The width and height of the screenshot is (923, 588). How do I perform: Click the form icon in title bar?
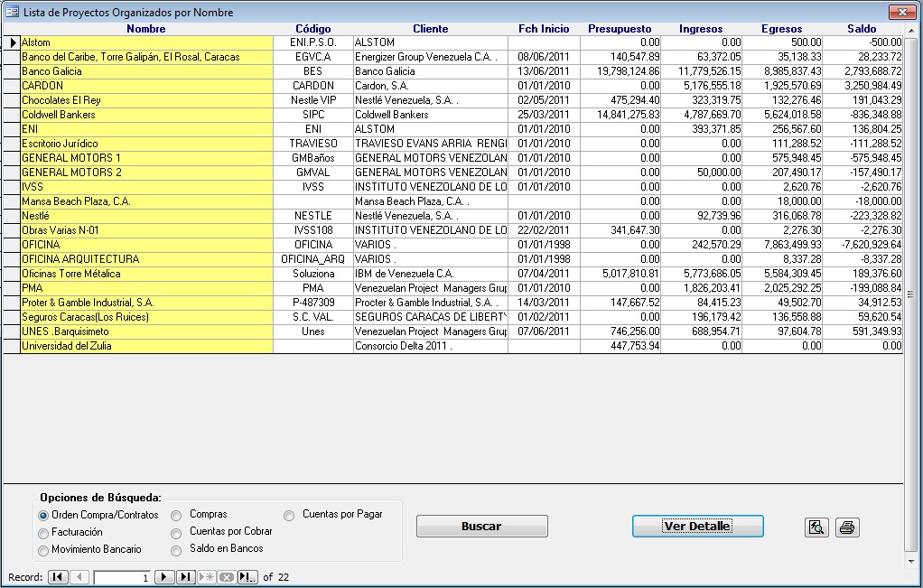[12, 12]
